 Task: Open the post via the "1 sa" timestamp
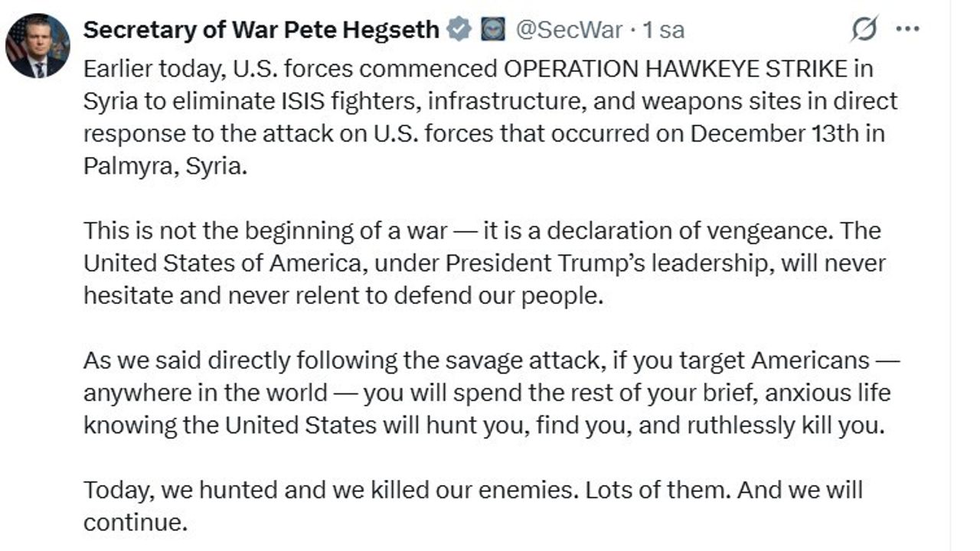point(664,30)
